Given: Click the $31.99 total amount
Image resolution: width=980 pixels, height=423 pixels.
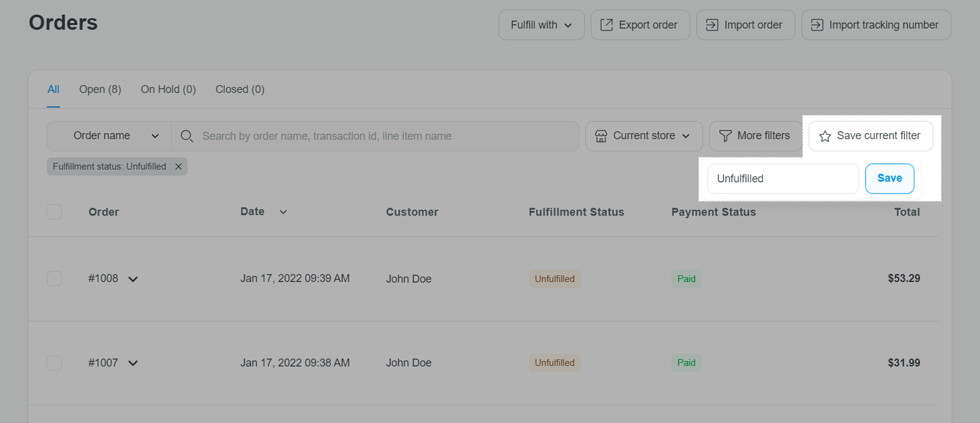Looking at the screenshot, I should click(904, 363).
